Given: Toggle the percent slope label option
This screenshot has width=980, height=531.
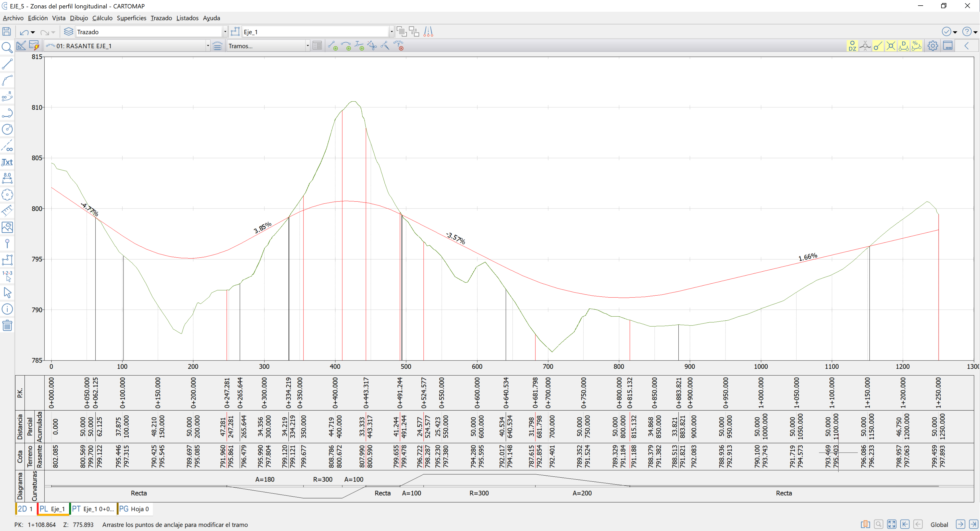Looking at the screenshot, I should [916, 46].
